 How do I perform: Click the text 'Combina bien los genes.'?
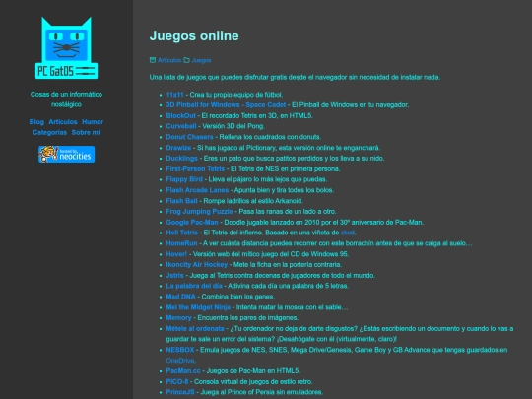pos(238,297)
